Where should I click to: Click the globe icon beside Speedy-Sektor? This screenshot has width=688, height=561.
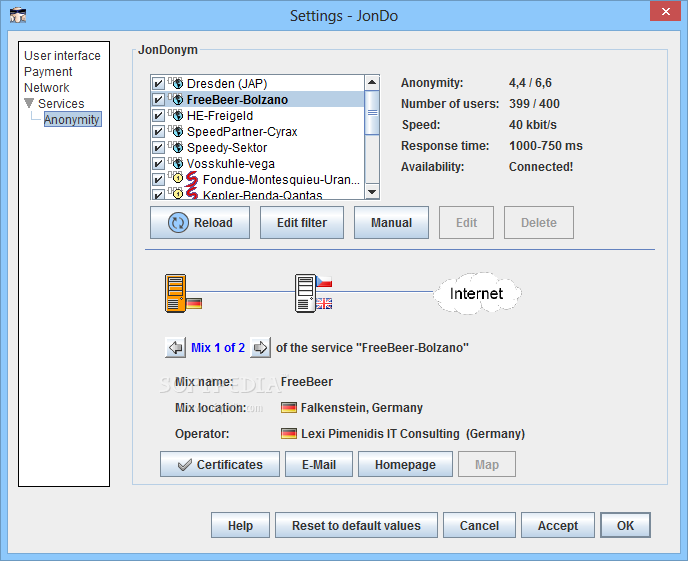177,147
